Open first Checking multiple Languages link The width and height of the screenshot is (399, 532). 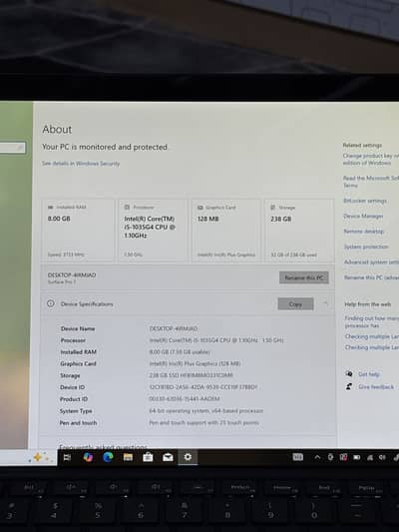click(371, 336)
